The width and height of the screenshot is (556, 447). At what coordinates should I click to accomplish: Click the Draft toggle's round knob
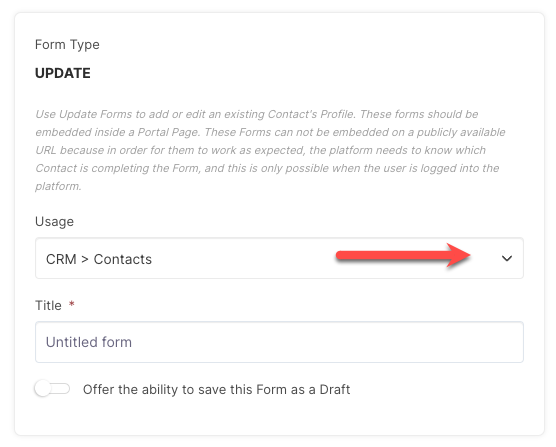[x=43, y=389]
